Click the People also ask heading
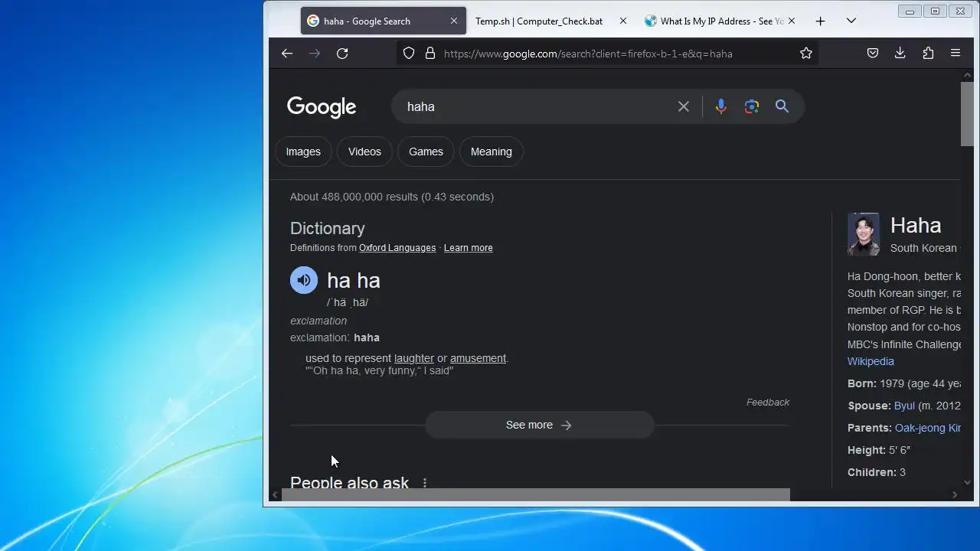This screenshot has height=551, width=980. click(349, 482)
